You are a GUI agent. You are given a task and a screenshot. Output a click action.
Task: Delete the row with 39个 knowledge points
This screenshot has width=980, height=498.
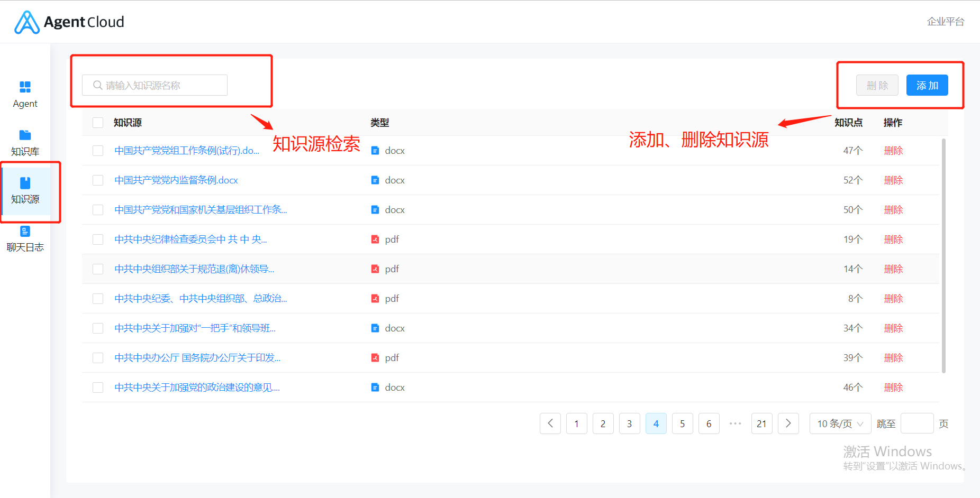(893, 358)
